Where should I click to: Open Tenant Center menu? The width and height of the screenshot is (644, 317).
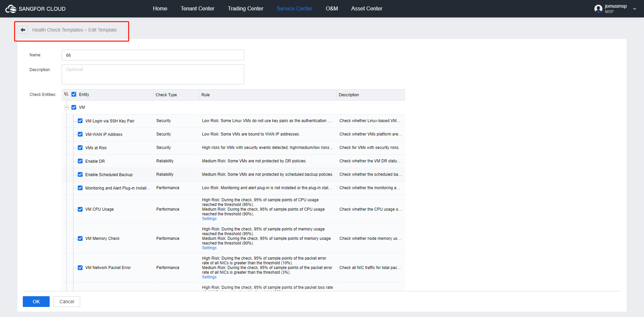tap(198, 9)
